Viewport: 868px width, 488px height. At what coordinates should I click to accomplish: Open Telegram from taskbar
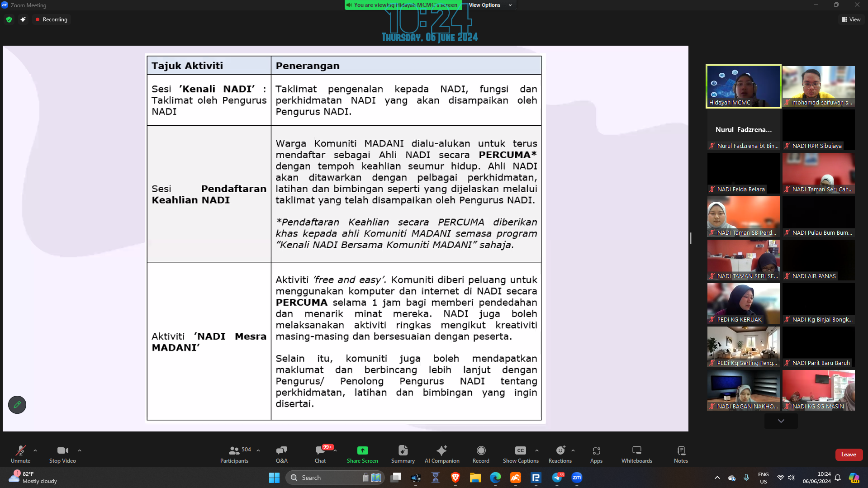pos(557,478)
